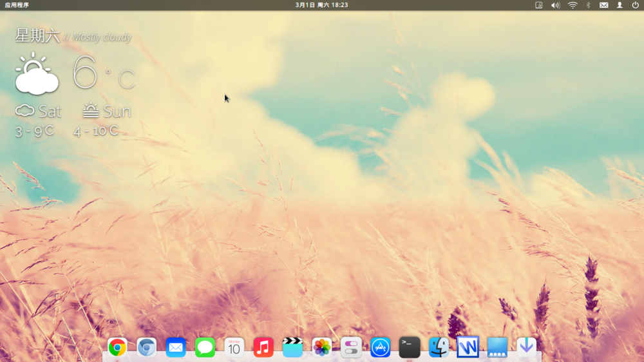Launch the blue W word processor
The width and height of the screenshot is (644, 362).
(468, 348)
